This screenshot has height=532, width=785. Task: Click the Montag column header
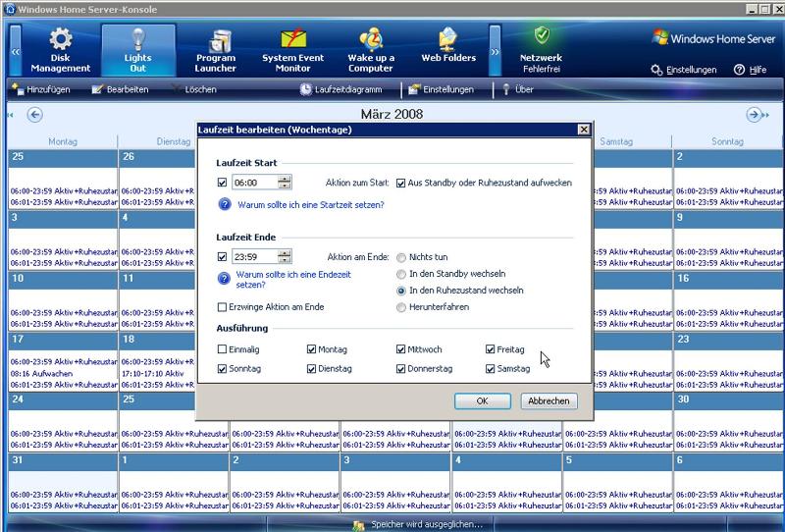(63, 141)
